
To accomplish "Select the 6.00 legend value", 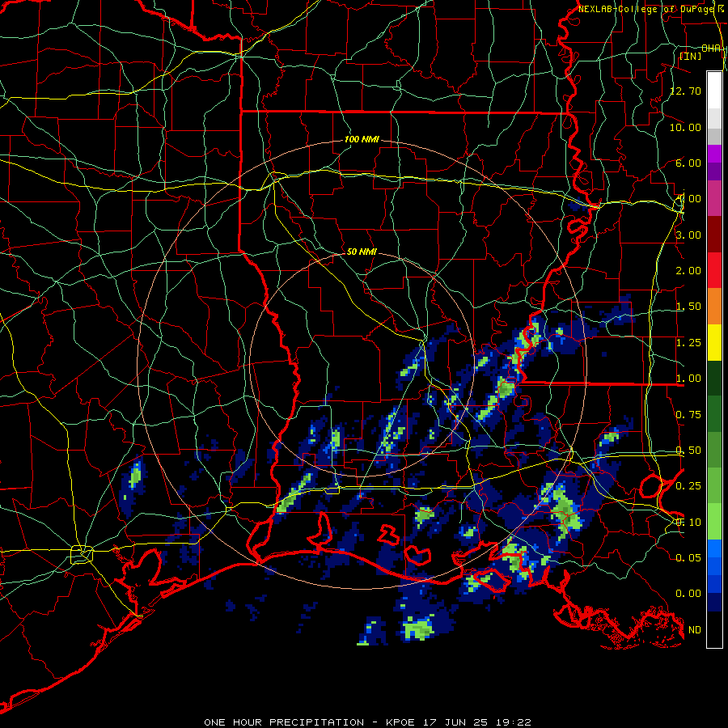I will coord(688,163).
